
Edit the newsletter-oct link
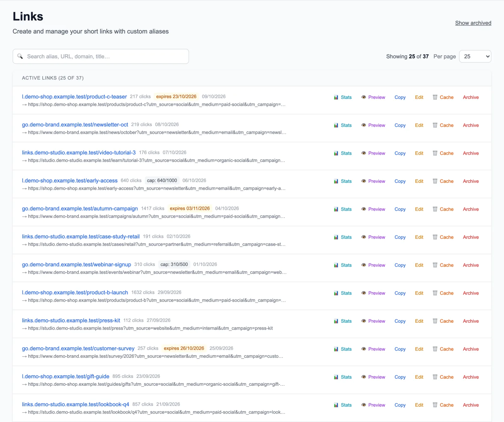point(419,125)
